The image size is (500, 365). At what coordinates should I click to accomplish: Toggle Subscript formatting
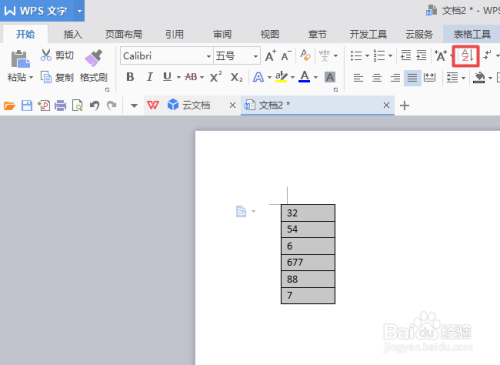click(236, 77)
